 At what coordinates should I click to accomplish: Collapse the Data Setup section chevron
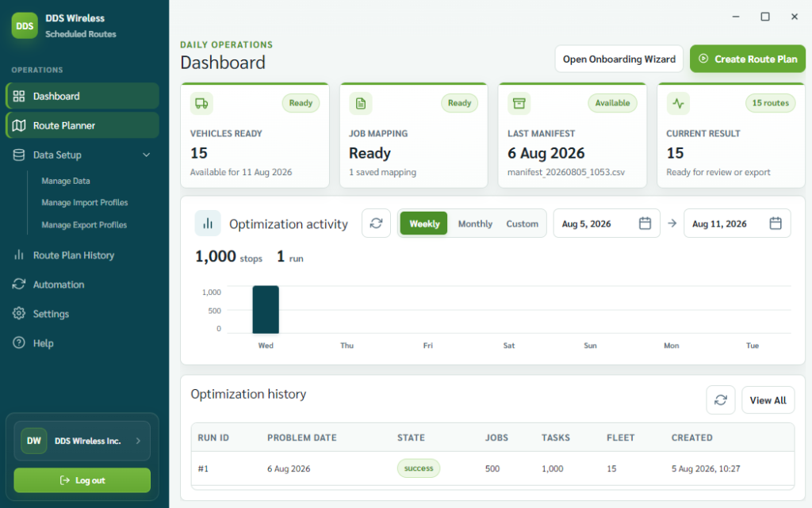coord(147,155)
